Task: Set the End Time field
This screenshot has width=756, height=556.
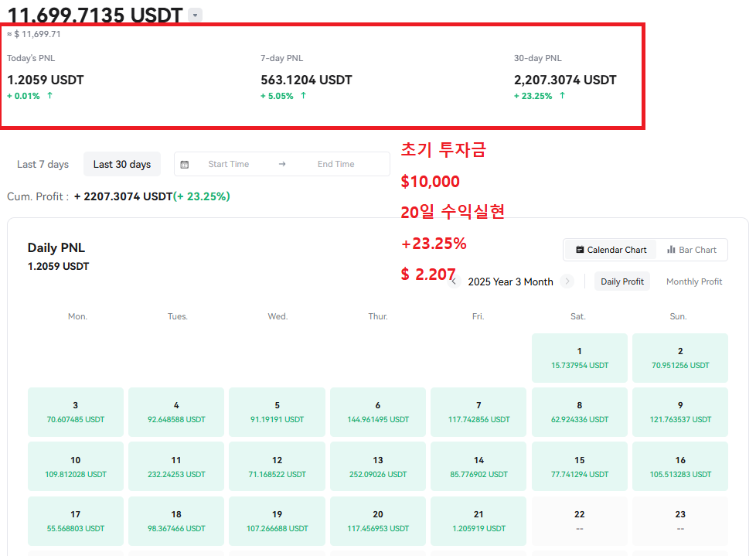Action: [336, 165]
